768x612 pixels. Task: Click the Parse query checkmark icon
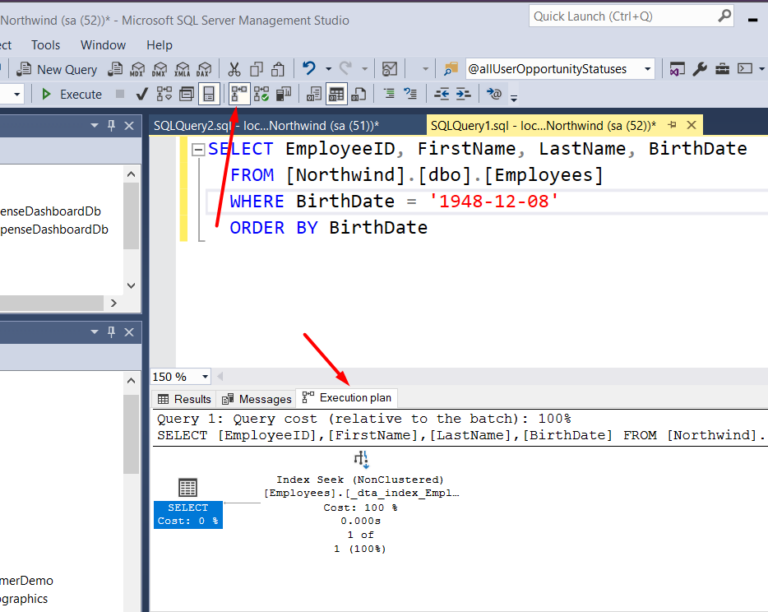point(142,94)
